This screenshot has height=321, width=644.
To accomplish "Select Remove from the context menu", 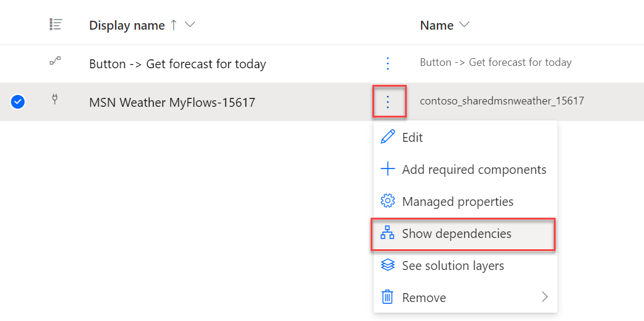I will click(x=465, y=297).
